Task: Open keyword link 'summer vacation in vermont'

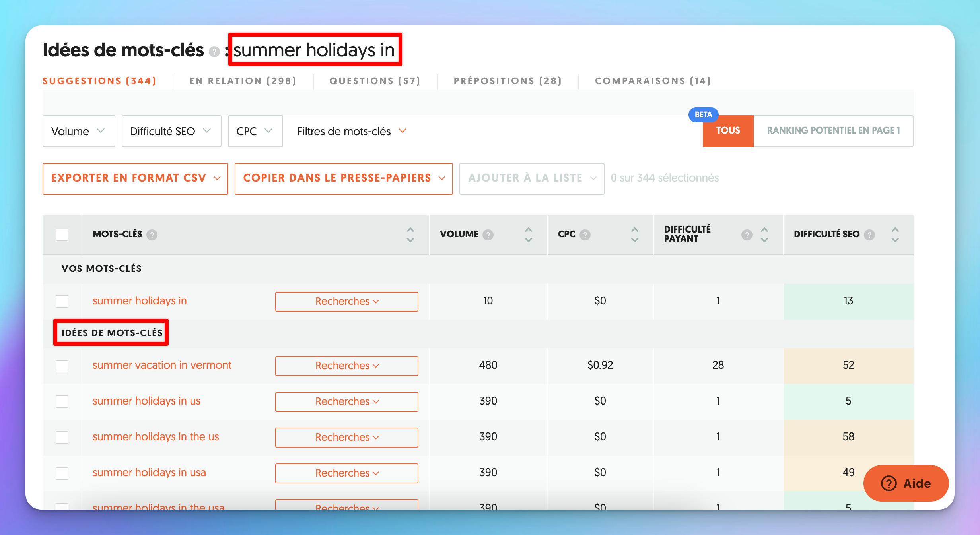Action: pyautogui.click(x=162, y=365)
